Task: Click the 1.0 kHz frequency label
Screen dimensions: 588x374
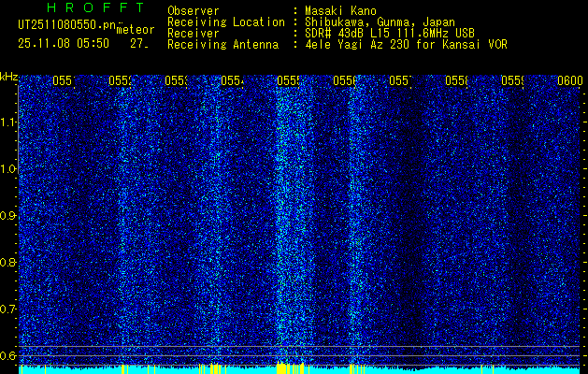Action: 8,169
